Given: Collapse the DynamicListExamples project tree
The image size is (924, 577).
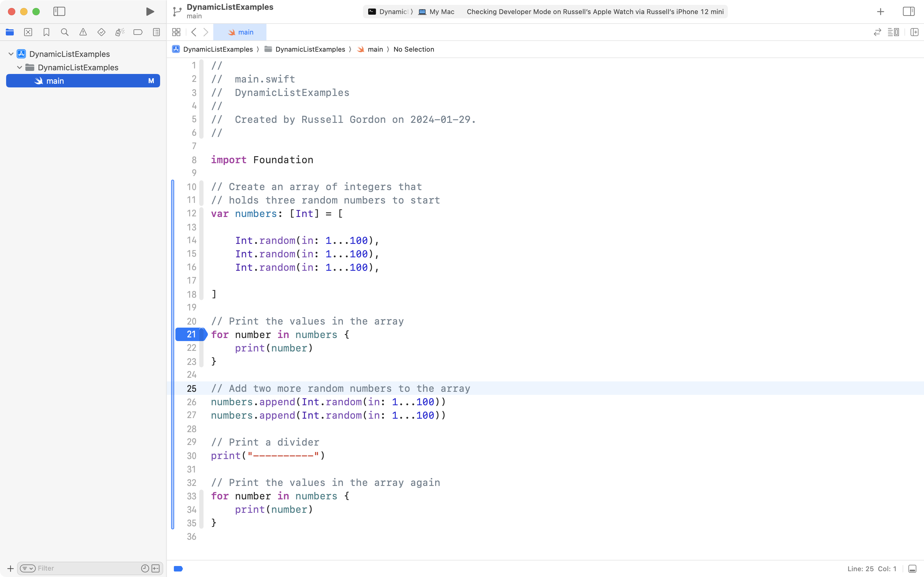Looking at the screenshot, I should [x=11, y=54].
